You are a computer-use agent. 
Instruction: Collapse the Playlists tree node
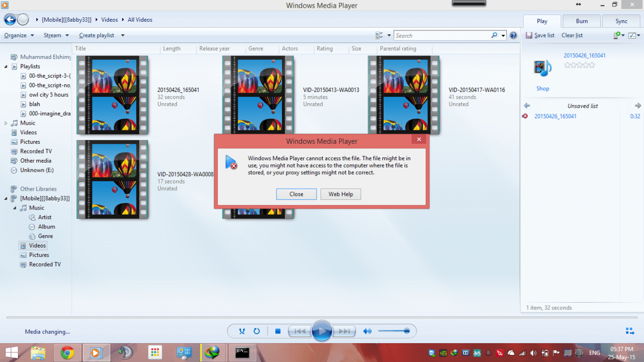[6, 67]
